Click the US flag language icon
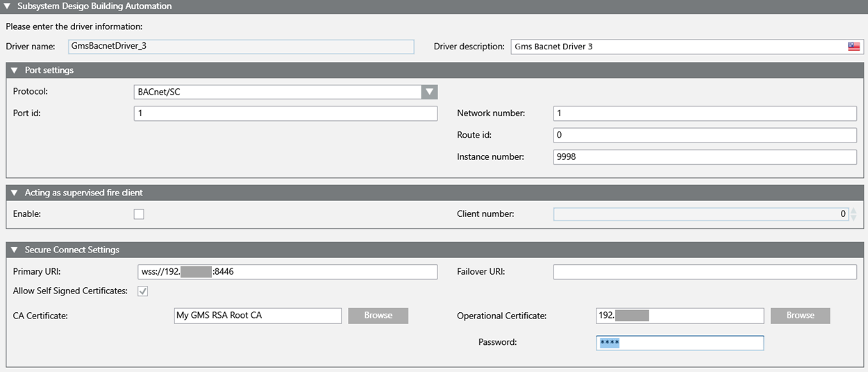This screenshot has height=372, width=868. pyautogui.click(x=853, y=47)
